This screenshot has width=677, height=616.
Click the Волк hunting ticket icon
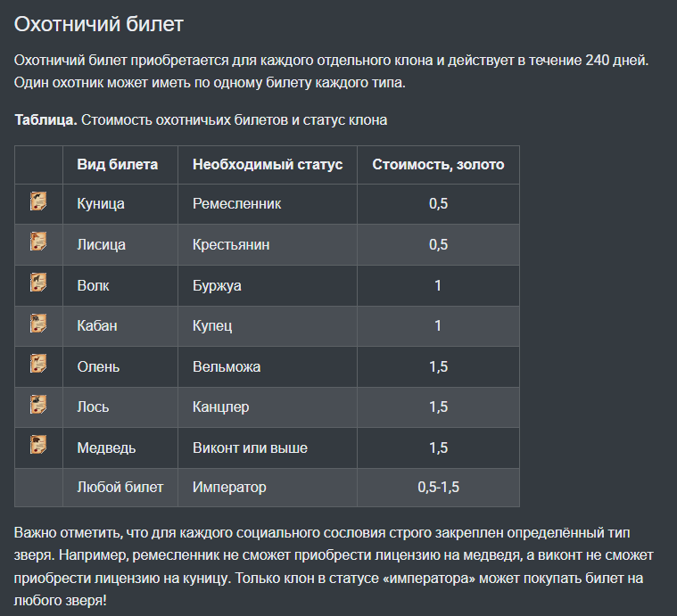point(38,283)
